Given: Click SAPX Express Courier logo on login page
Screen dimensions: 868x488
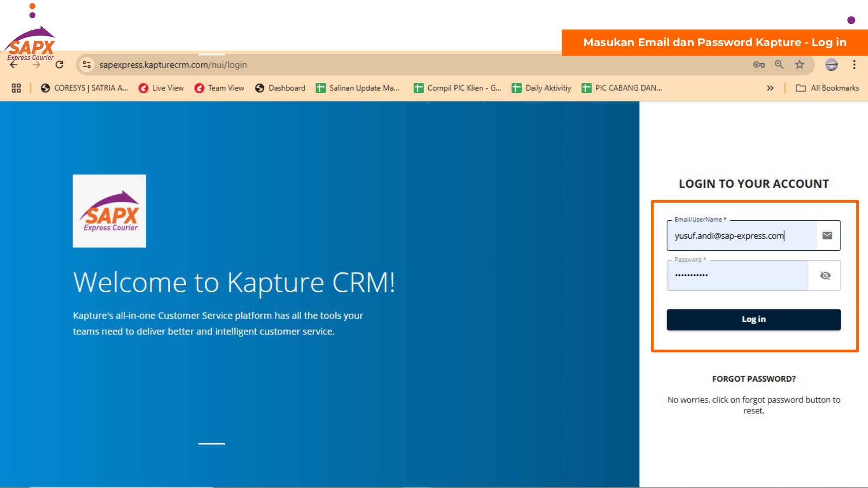Looking at the screenshot, I should (x=109, y=211).
